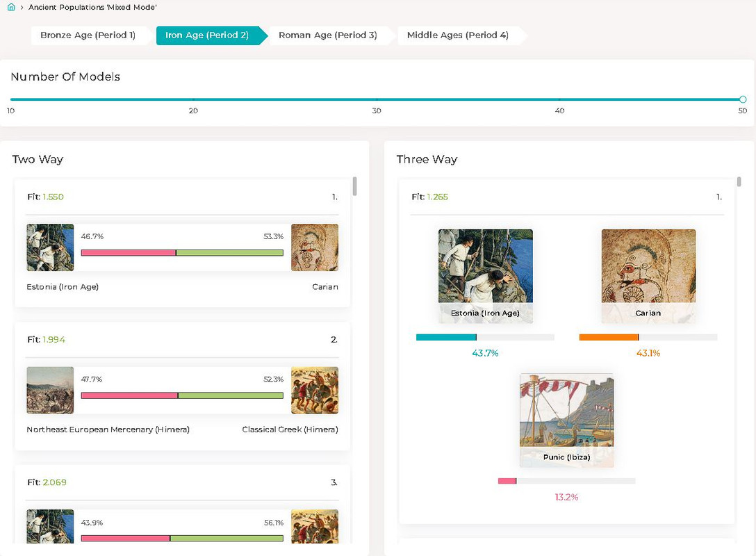Screen dimensions: 756x556
Task: Open the Roman Age (Period 3) tab
Action: point(328,35)
